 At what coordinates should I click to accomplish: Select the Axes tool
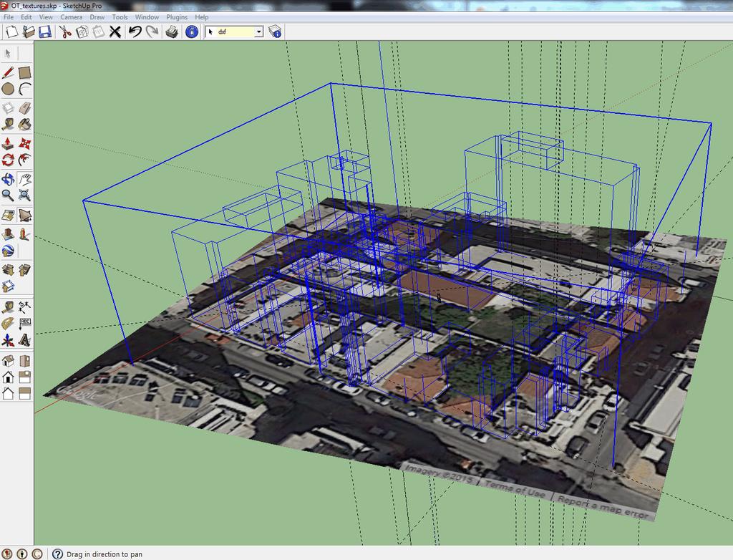pyautogui.click(x=8, y=340)
